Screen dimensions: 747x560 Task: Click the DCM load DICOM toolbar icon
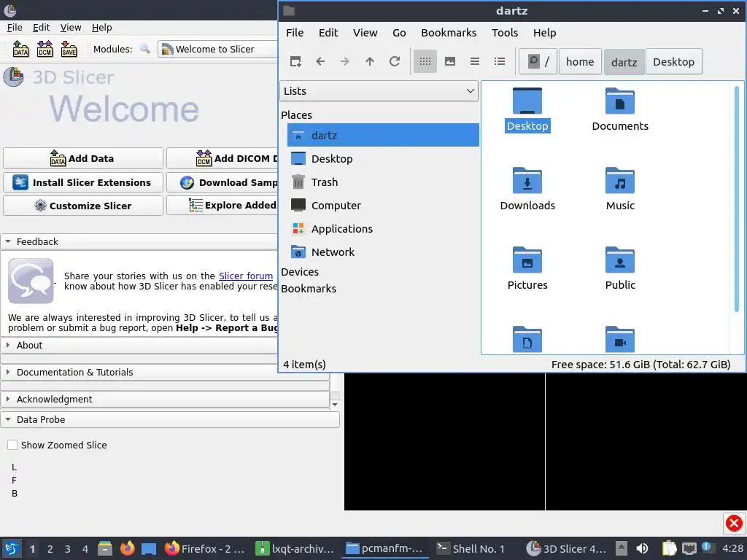pyautogui.click(x=44, y=49)
